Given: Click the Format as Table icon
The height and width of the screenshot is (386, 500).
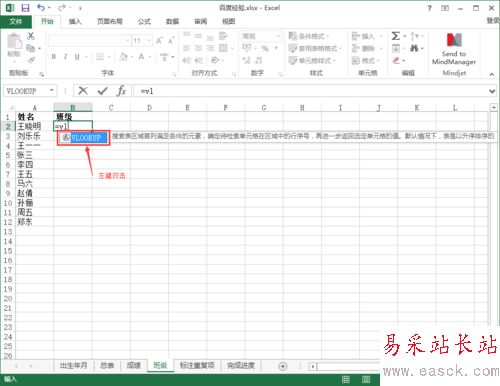Looking at the screenshot, I should pyautogui.click(x=293, y=48).
